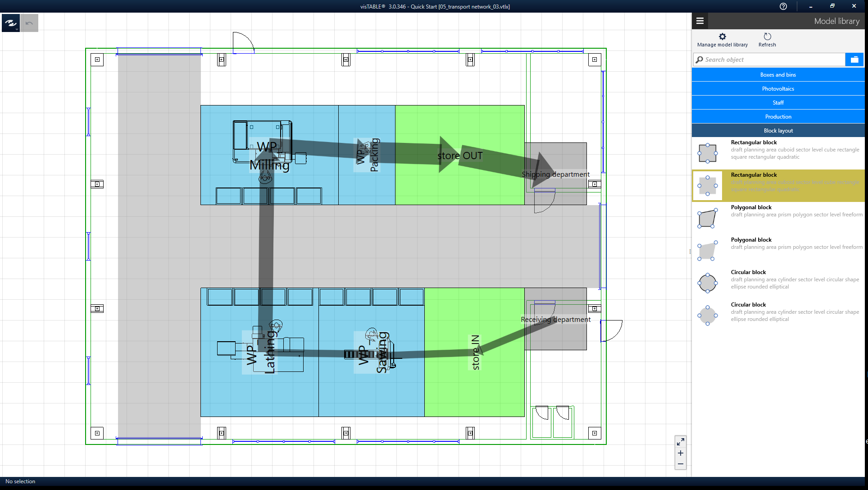Click the Manage model library gear icon
Screen dimensions: 868x490
(722, 37)
